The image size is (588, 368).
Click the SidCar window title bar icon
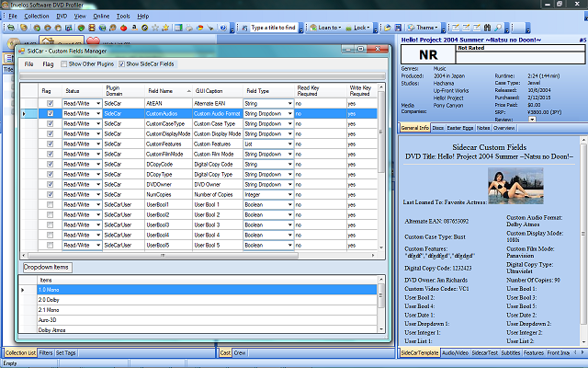tap(22, 52)
